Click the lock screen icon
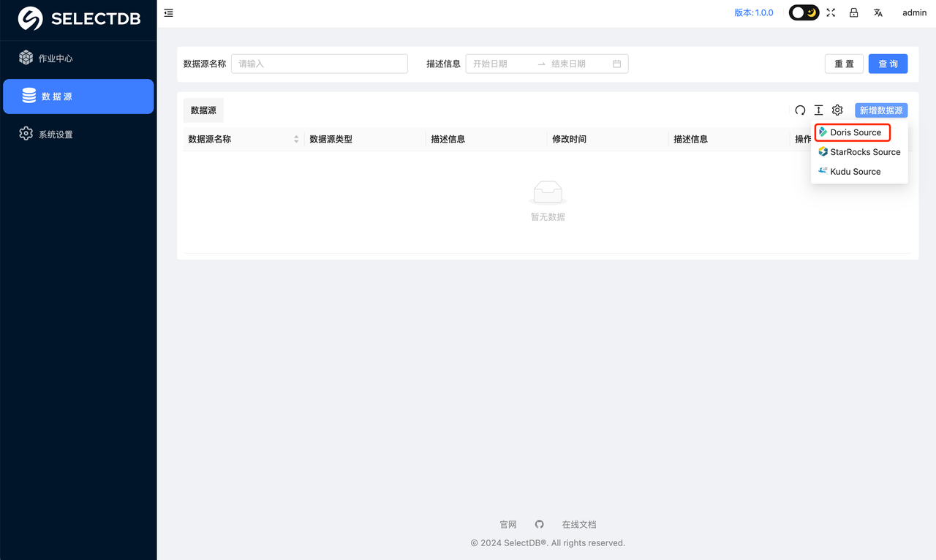Screen dimensions: 936x560 click(x=853, y=12)
